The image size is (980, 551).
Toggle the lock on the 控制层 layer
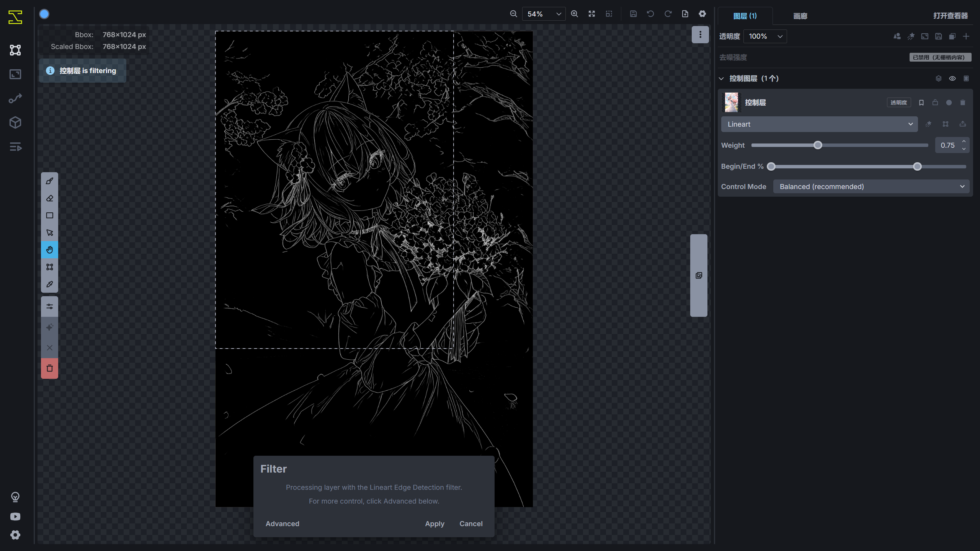click(935, 103)
